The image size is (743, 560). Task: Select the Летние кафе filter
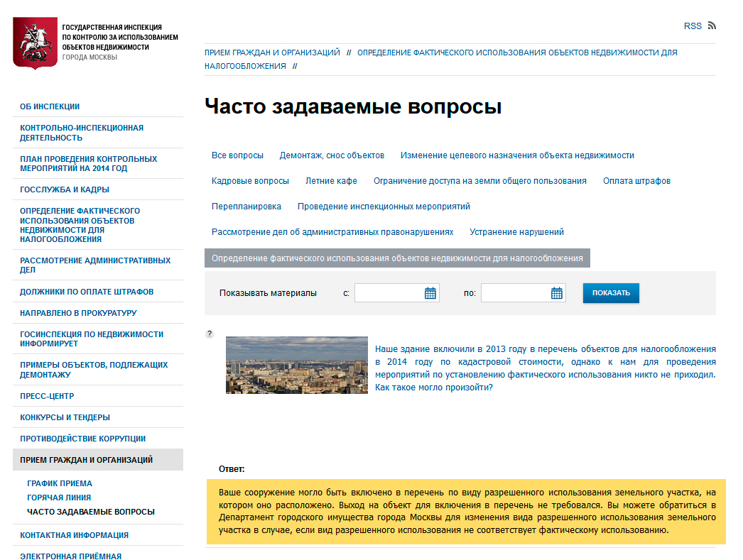[x=331, y=181]
